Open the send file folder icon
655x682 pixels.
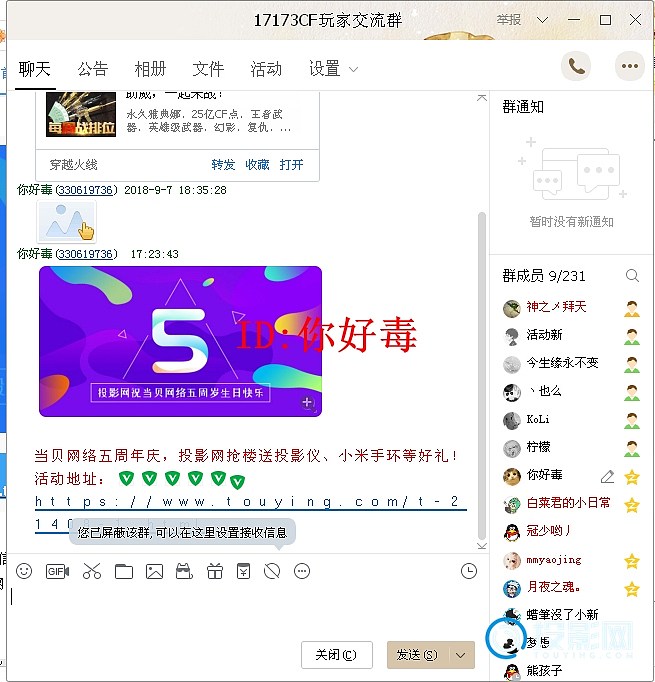(124, 572)
